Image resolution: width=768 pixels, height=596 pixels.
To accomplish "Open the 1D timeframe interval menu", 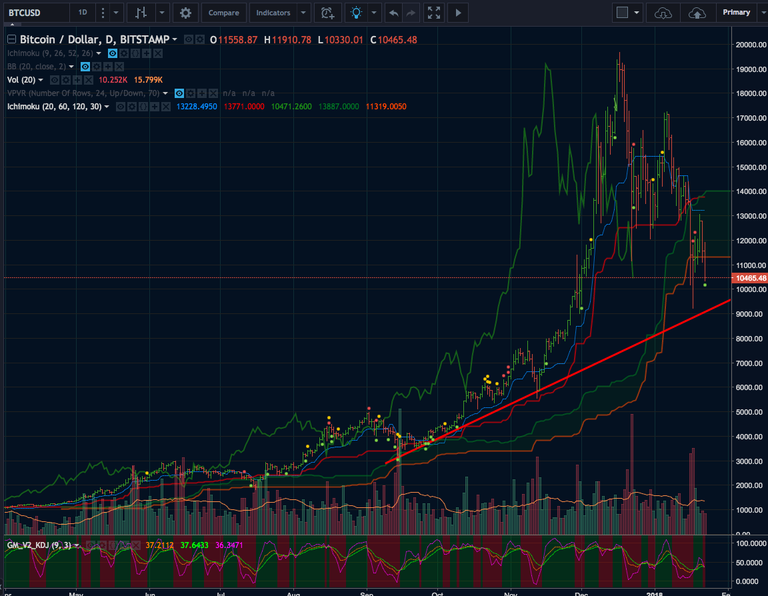I will [x=83, y=13].
